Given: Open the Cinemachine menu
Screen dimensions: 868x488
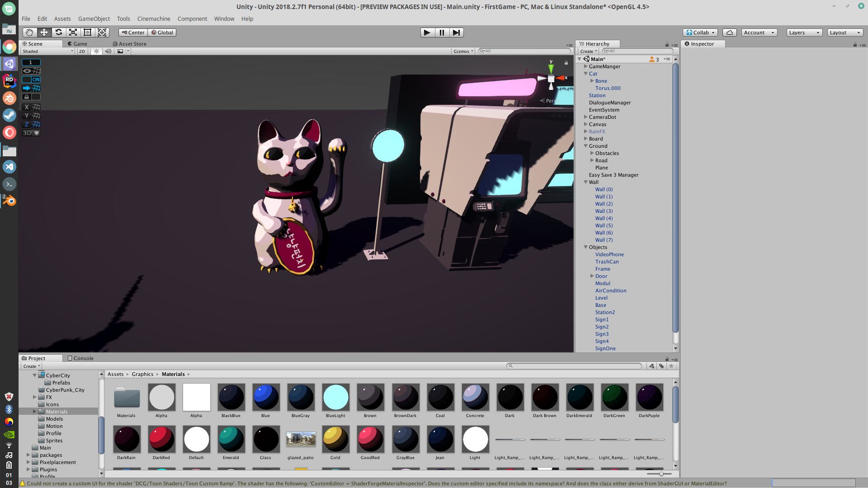Looking at the screenshot, I should [154, 19].
